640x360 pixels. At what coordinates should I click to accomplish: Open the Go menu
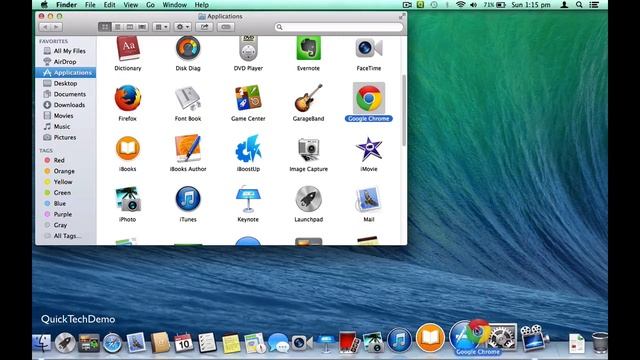(x=150, y=5)
